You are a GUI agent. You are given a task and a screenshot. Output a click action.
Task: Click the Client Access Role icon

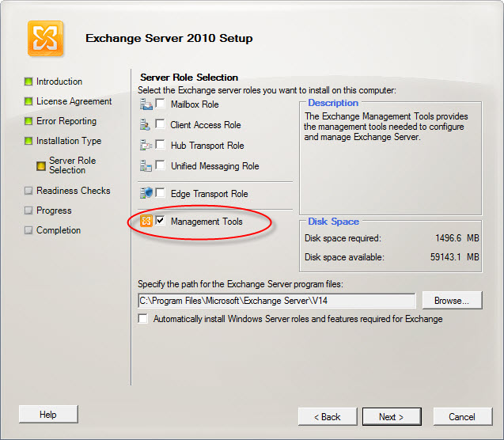[145, 125]
